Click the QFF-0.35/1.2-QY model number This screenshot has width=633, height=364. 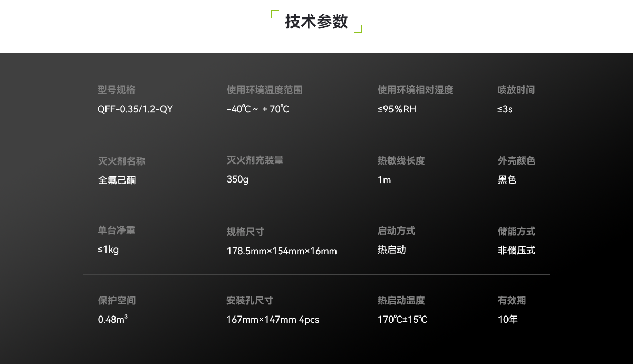click(136, 109)
